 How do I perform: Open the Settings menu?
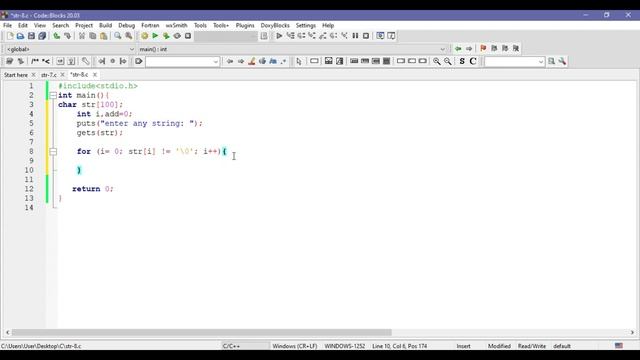coord(306,25)
